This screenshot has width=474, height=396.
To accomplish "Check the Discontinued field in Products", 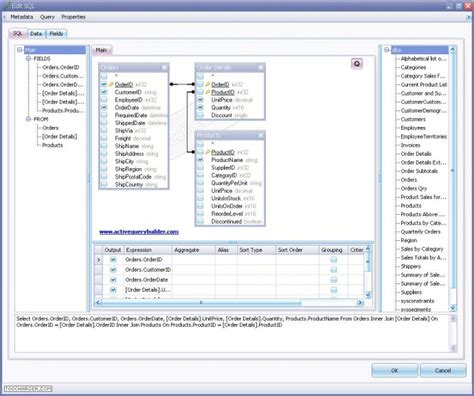I will tap(200, 221).
